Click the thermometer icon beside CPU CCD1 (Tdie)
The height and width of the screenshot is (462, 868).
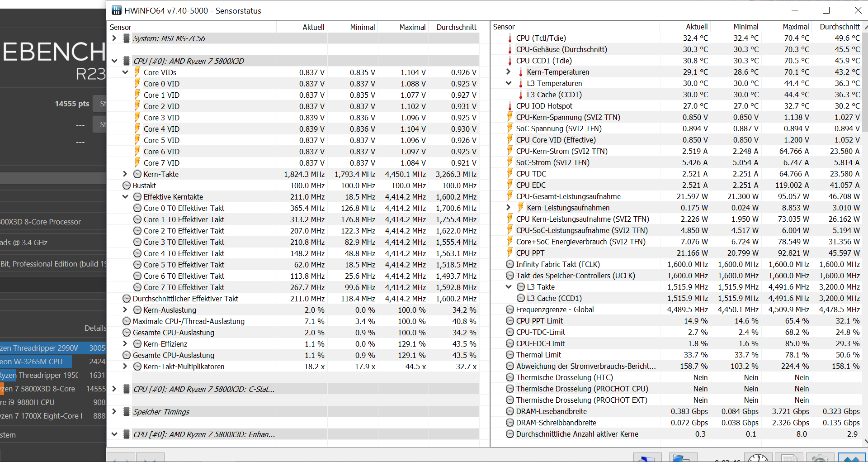coord(510,61)
